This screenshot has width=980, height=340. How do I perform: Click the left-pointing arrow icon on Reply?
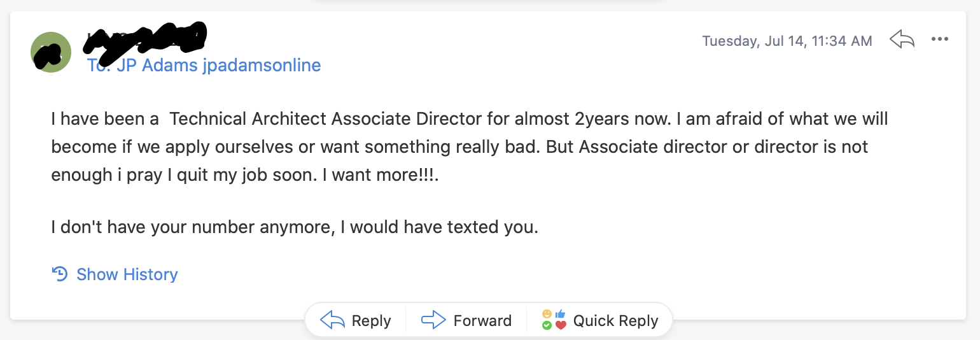(333, 320)
